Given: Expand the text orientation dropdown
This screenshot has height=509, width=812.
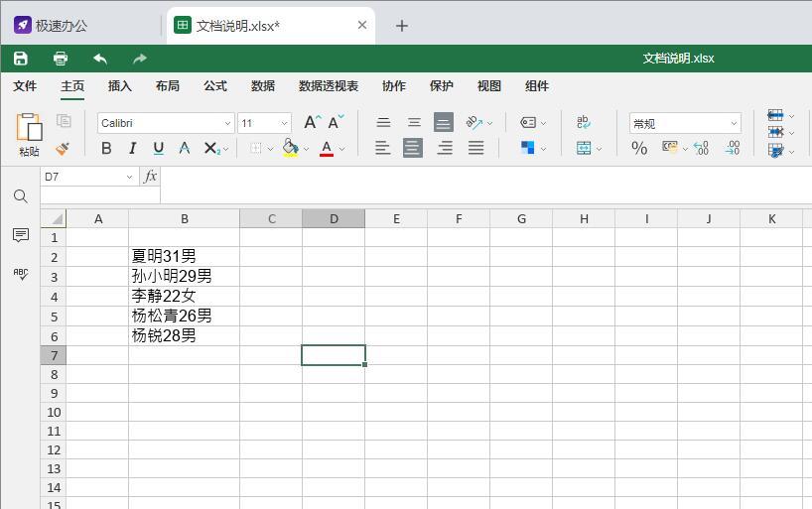Looking at the screenshot, I should 490,123.
